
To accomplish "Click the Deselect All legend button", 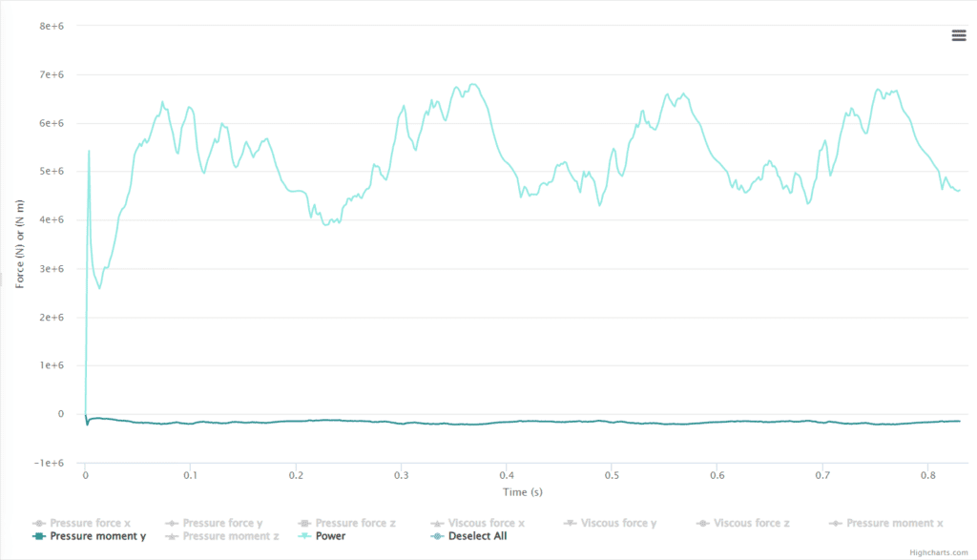I will (477, 536).
